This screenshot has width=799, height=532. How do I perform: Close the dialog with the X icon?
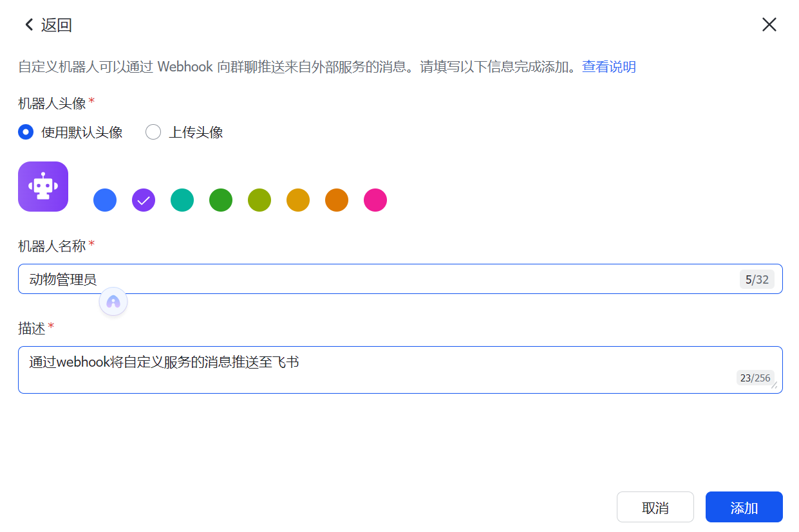[x=769, y=24]
